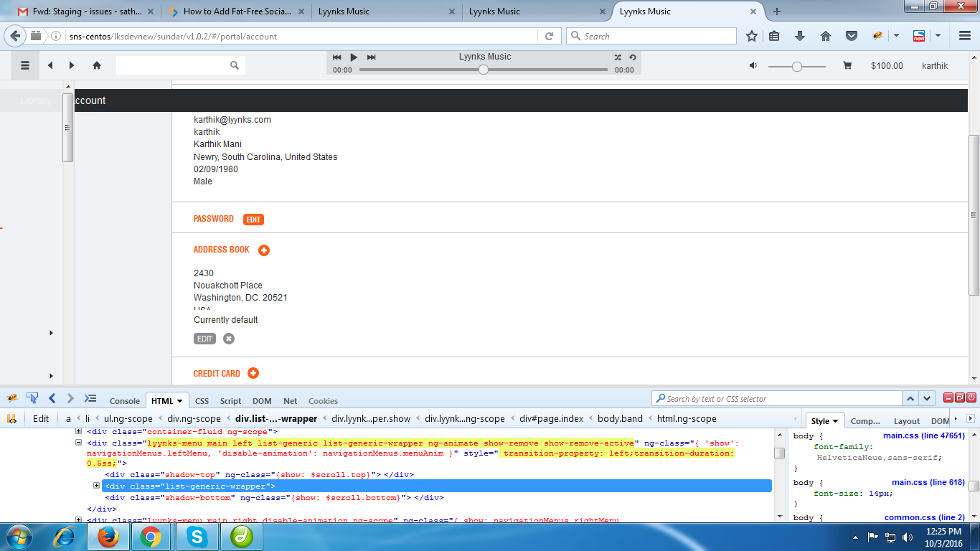Open a new browser tab
Image resolution: width=980 pixels, height=551 pixels.
point(776,11)
